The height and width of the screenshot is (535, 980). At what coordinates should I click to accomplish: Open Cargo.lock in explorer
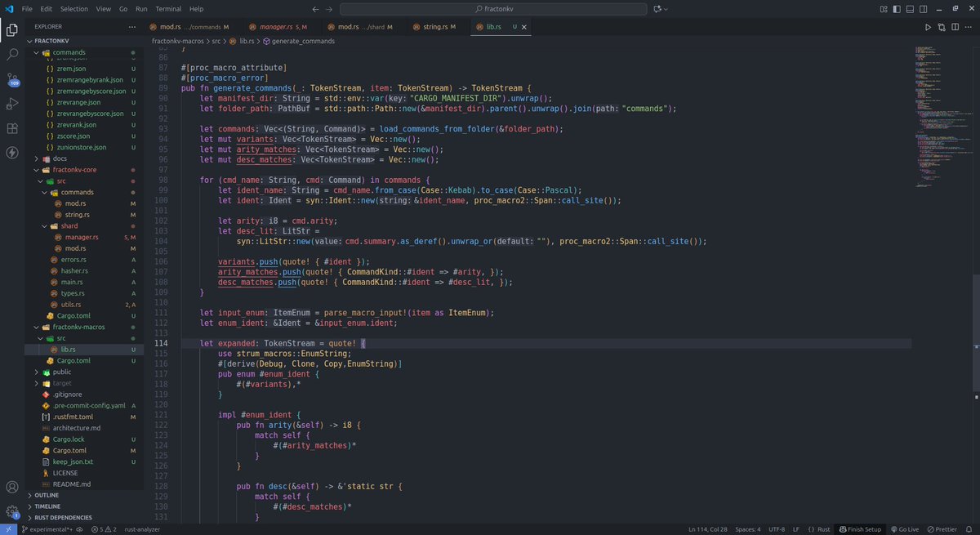tap(69, 439)
